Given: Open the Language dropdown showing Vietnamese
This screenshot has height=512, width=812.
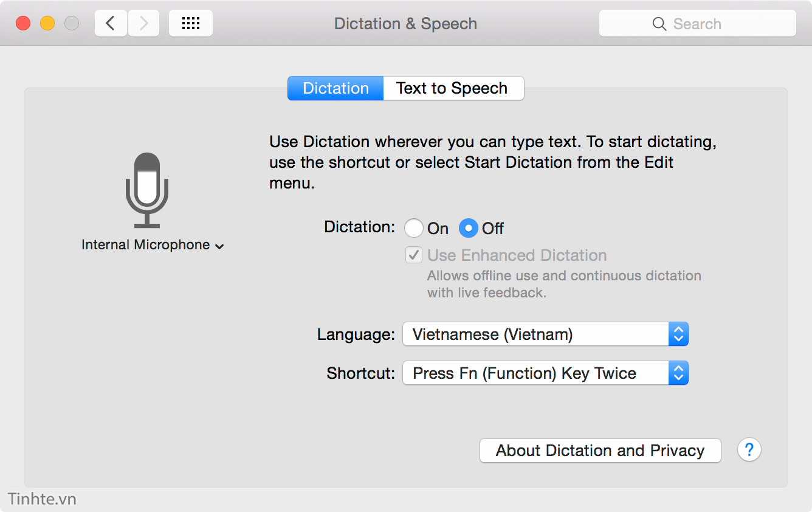Looking at the screenshot, I should tap(545, 334).
